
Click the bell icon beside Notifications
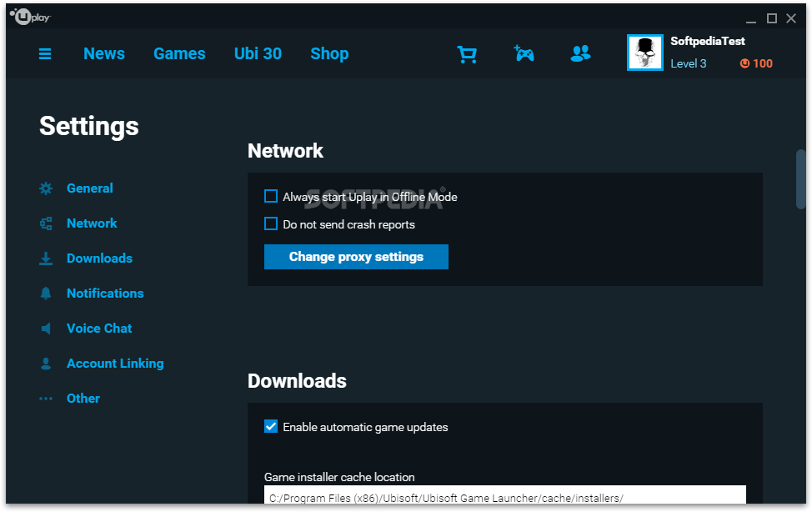click(x=46, y=294)
